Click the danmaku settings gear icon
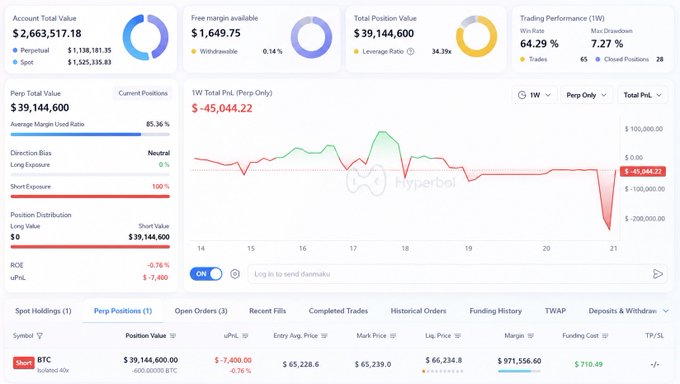The image size is (680, 384). pos(235,274)
